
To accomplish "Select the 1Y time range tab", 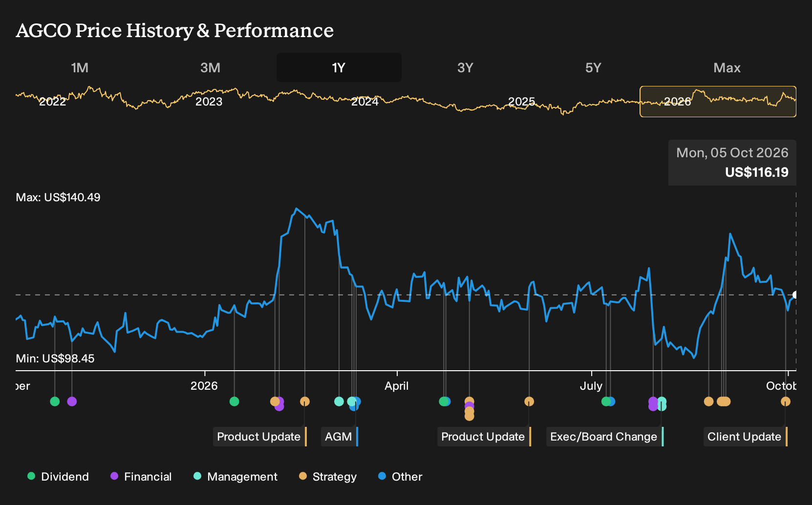I will pos(339,67).
